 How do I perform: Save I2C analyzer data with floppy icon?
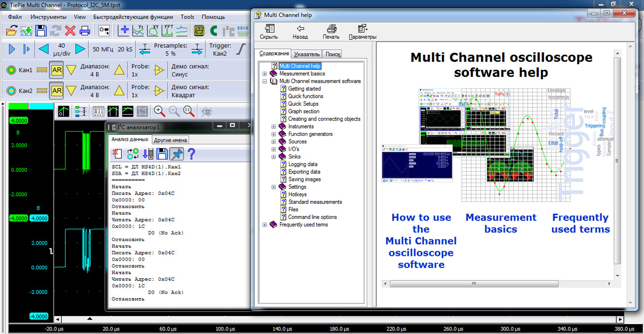[x=162, y=154]
